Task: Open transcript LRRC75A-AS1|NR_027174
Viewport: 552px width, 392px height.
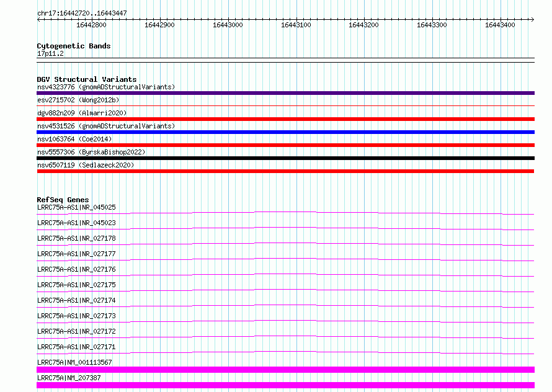Action: 76,300
